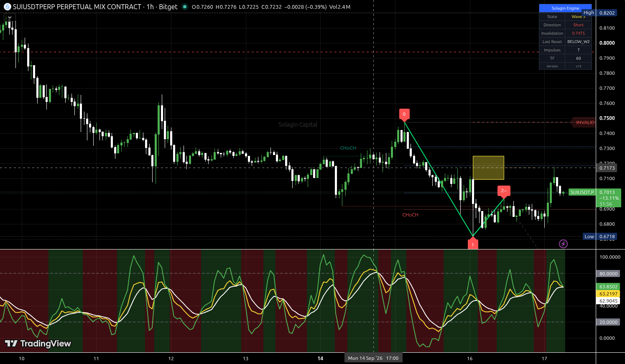
Task: Click the 0.7173 crosshair price label
Action: point(607,168)
